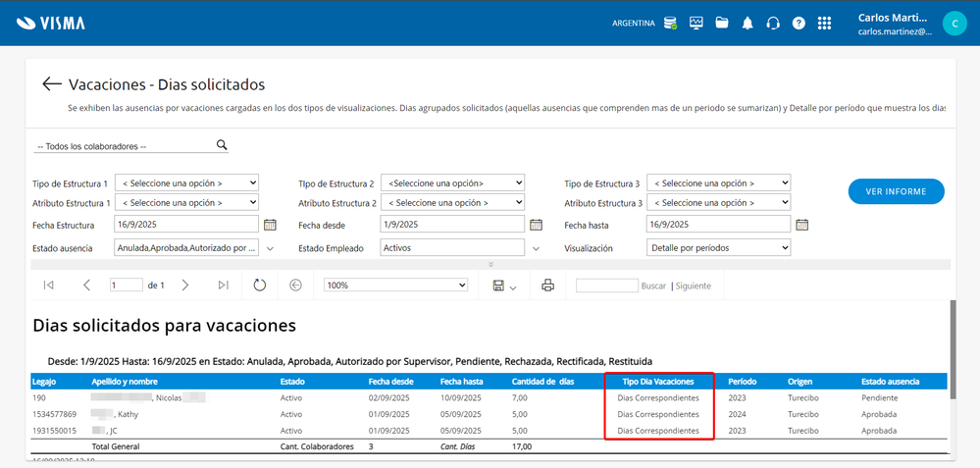Screen dimensions: 980x468
Task: Click Estado ausencia column header
Action: click(890, 381)
